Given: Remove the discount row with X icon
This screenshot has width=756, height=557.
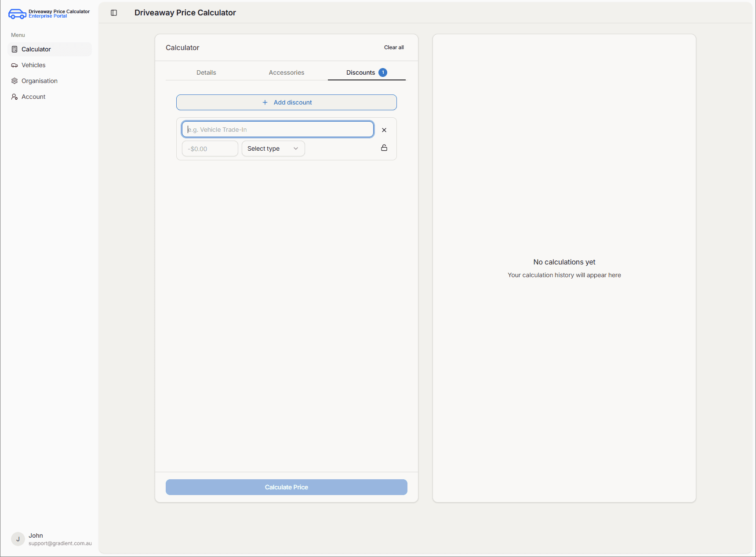Looking at the screenshot, I should pos(384,130).
